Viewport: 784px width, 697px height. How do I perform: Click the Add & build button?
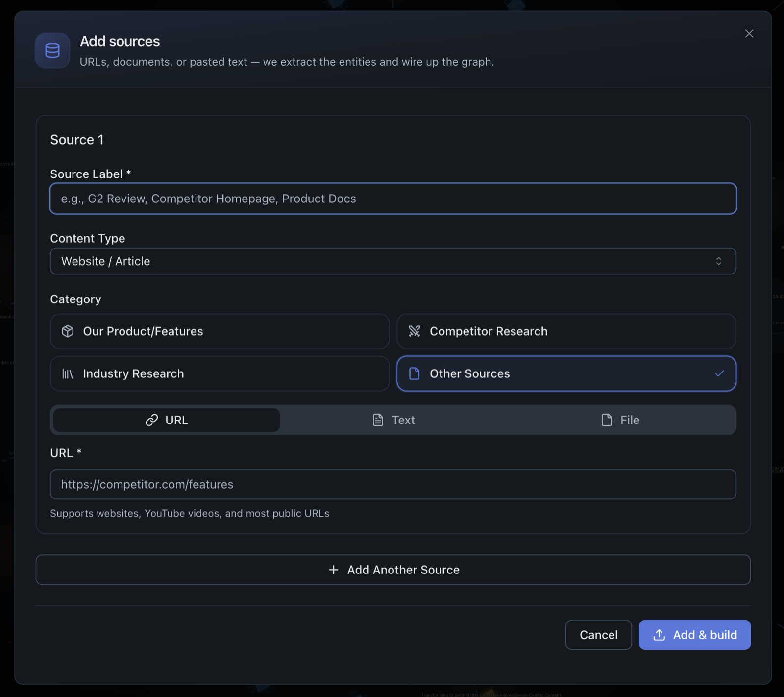tap(695, 635)
